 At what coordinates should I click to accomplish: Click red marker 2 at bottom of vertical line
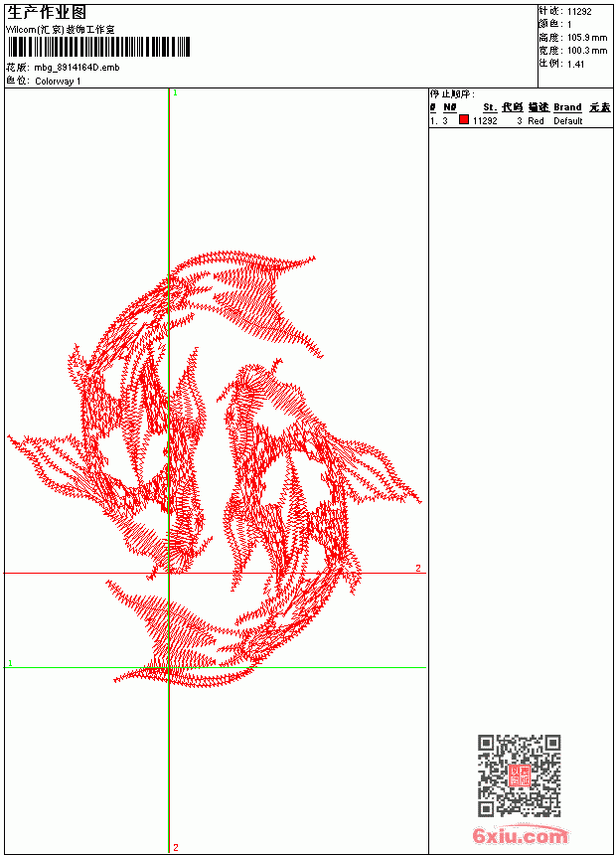[176, 847]
